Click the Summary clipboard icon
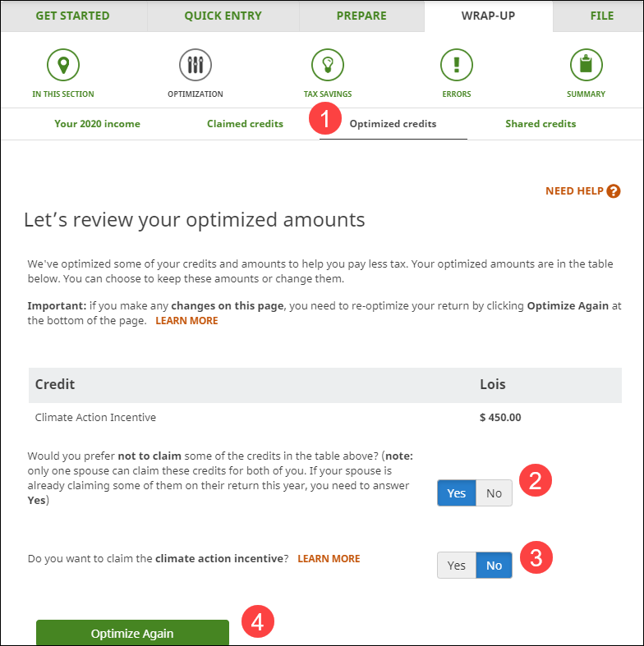This screenshot has height=646, width=644. pos(586,65)
